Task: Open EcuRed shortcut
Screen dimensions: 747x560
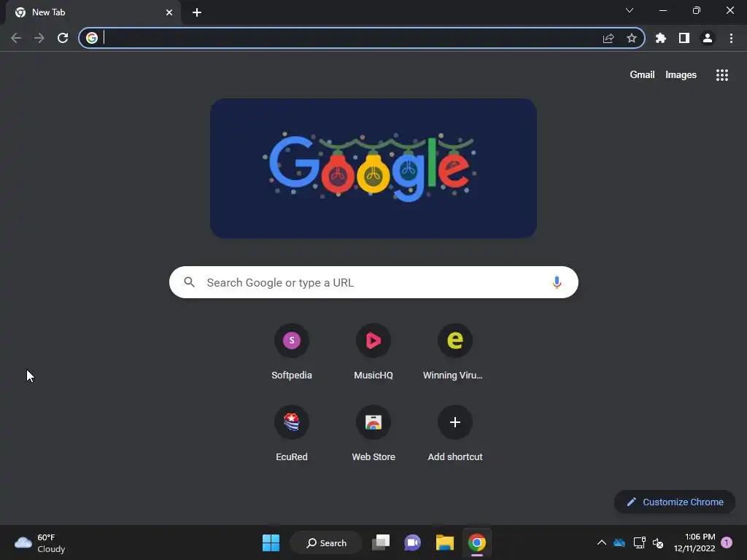Action: pyautogui.click(x=292, y=434)
